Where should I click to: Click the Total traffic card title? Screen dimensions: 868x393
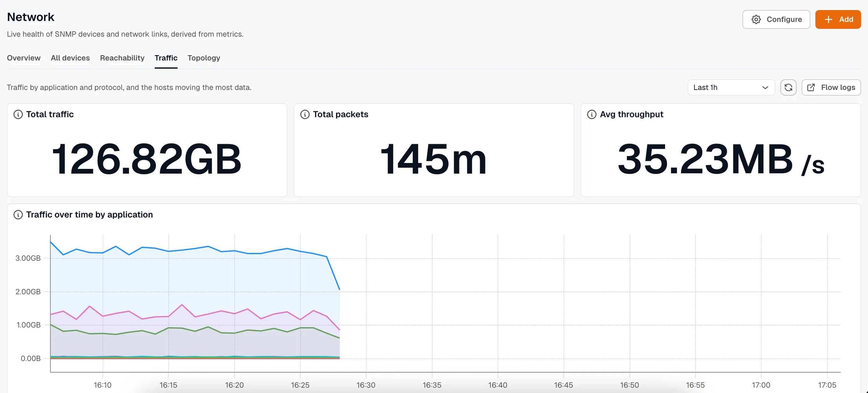click(x=50, y=114)
